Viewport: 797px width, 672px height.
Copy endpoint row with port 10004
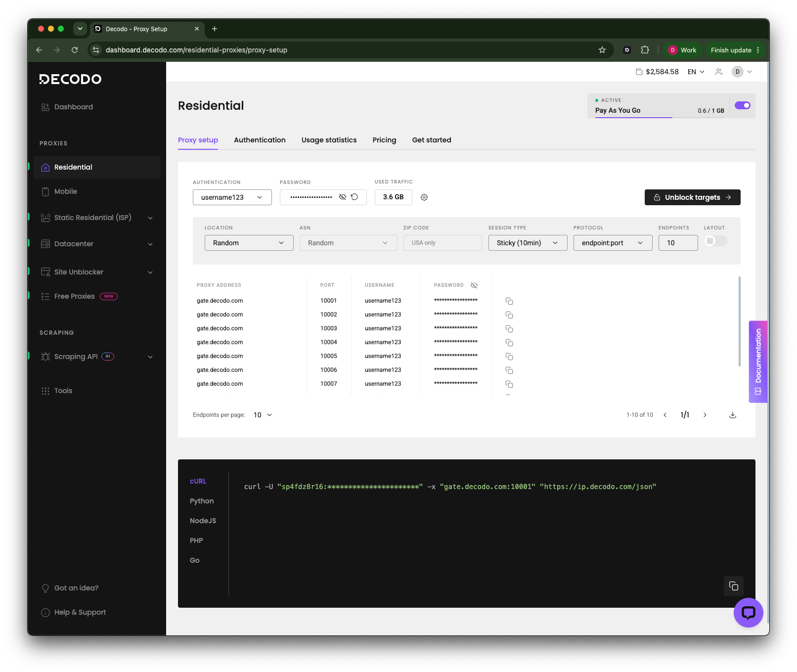509,343
